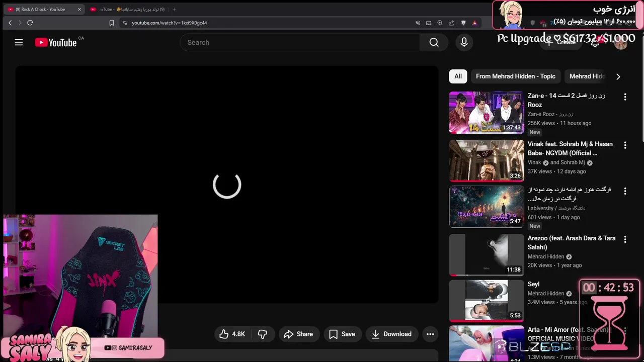Select the partially hidden Mehrad Hid chip
Image resolution: width=644 pixels, height=362 pixels.
click(587, 76)
